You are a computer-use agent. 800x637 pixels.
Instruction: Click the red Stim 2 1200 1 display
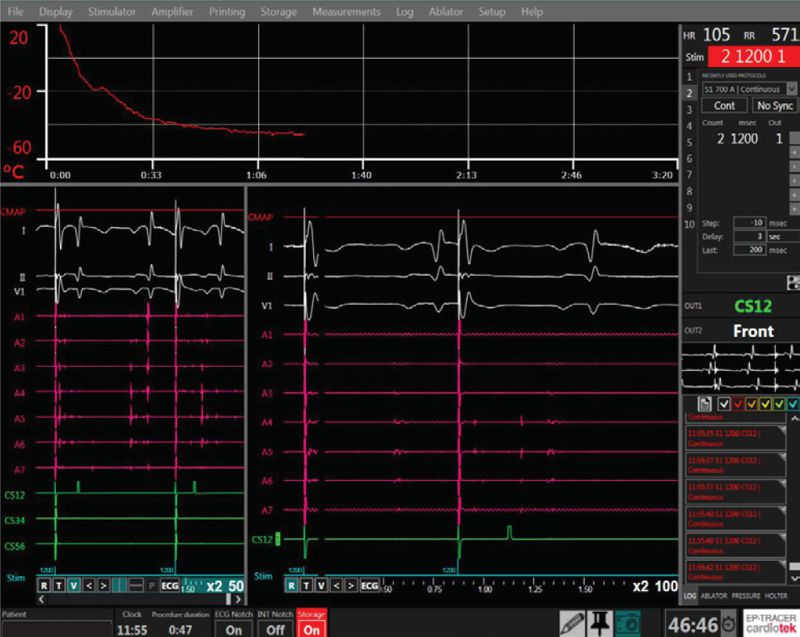click(754, 56)
